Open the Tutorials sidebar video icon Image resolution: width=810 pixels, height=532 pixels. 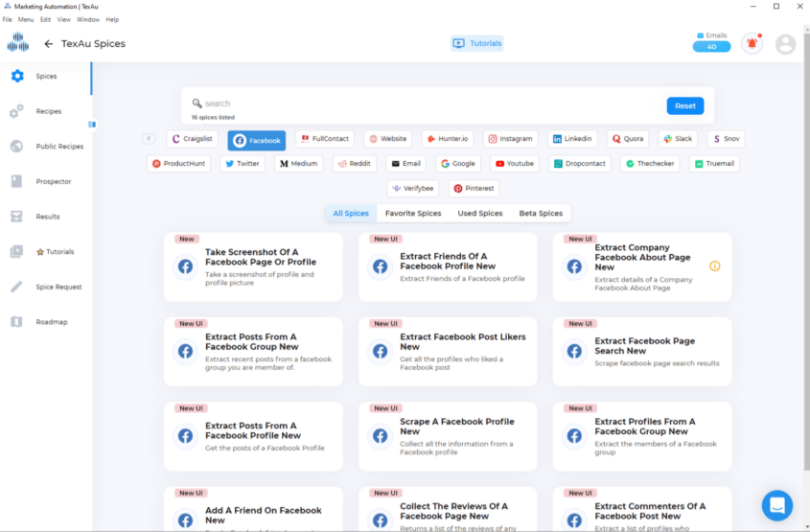click(x=16, y=251)
